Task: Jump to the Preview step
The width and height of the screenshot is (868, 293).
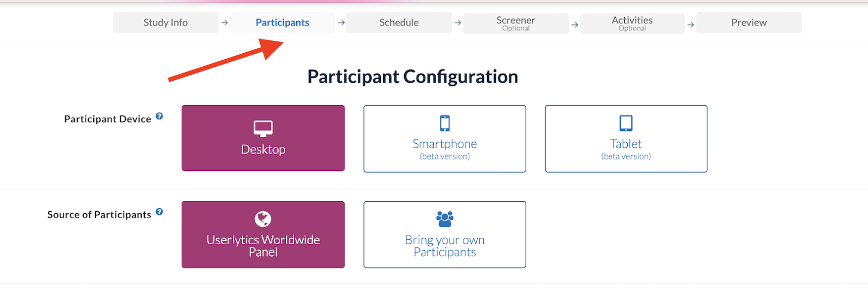Action: click(x=749, y=23)
